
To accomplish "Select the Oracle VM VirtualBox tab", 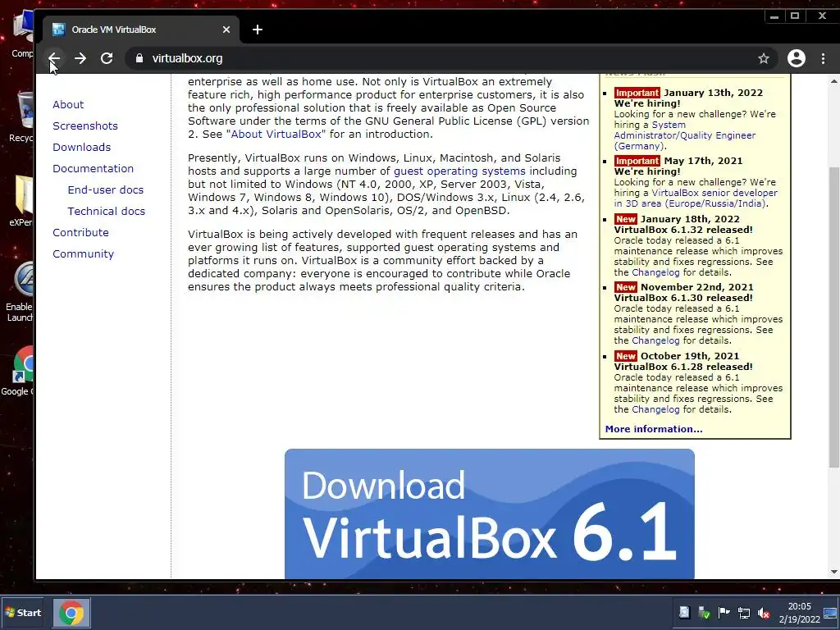I will pyautogui.click(x=140, y=30).
